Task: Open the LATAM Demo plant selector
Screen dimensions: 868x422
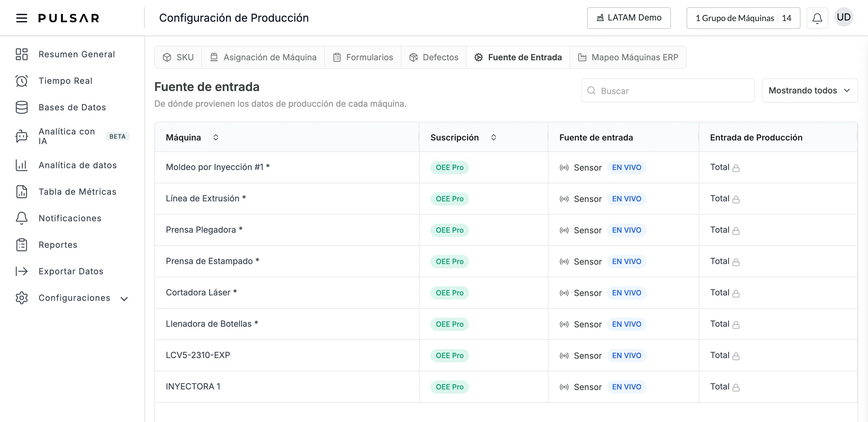Action: (x=628, y=18)
